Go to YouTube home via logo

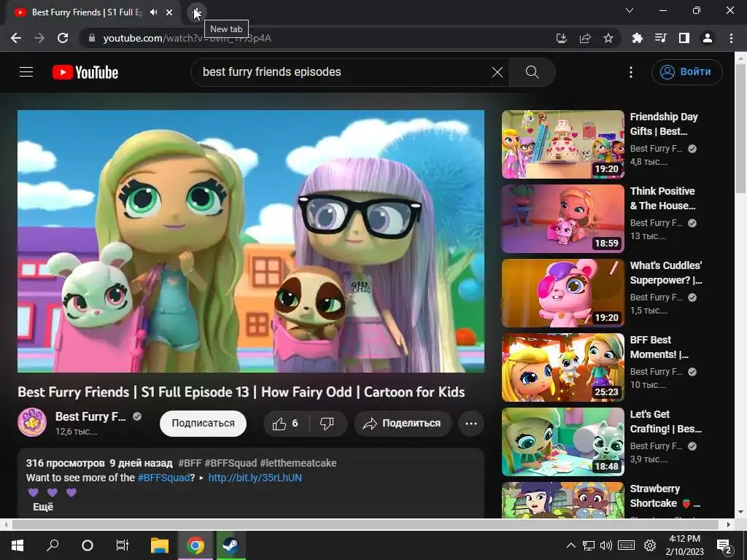[x=85, y=72]
